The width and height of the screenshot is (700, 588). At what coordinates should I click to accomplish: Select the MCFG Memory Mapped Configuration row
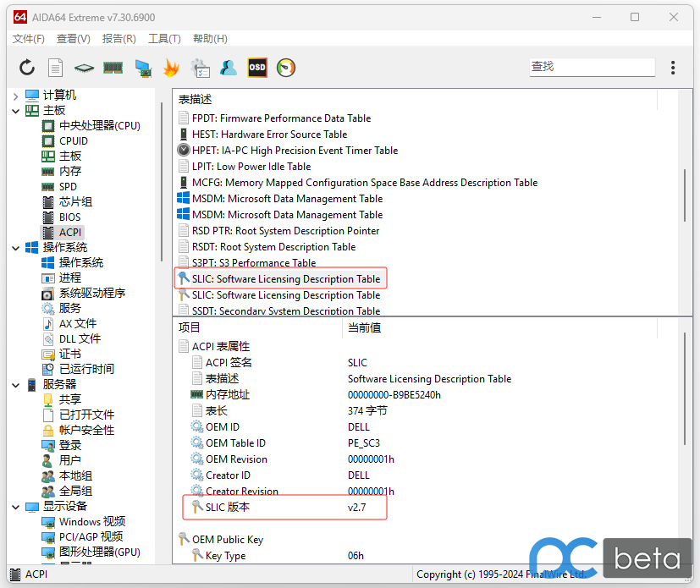pyautogui.click(x=357, y=183)
